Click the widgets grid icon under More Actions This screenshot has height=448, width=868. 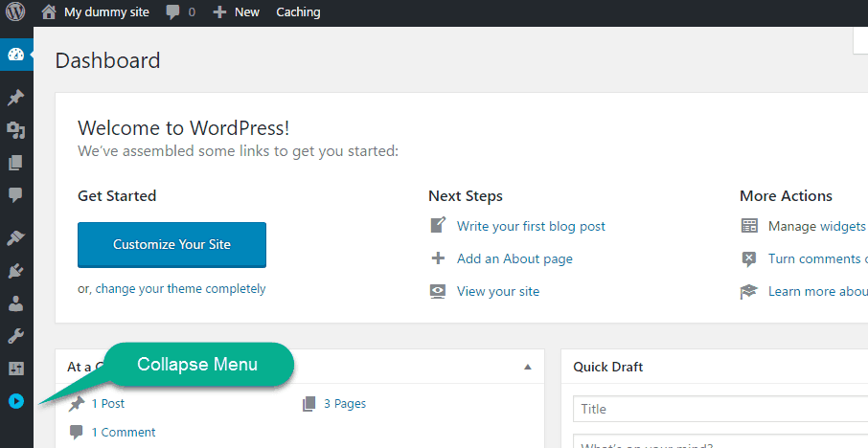click(749, 226)
